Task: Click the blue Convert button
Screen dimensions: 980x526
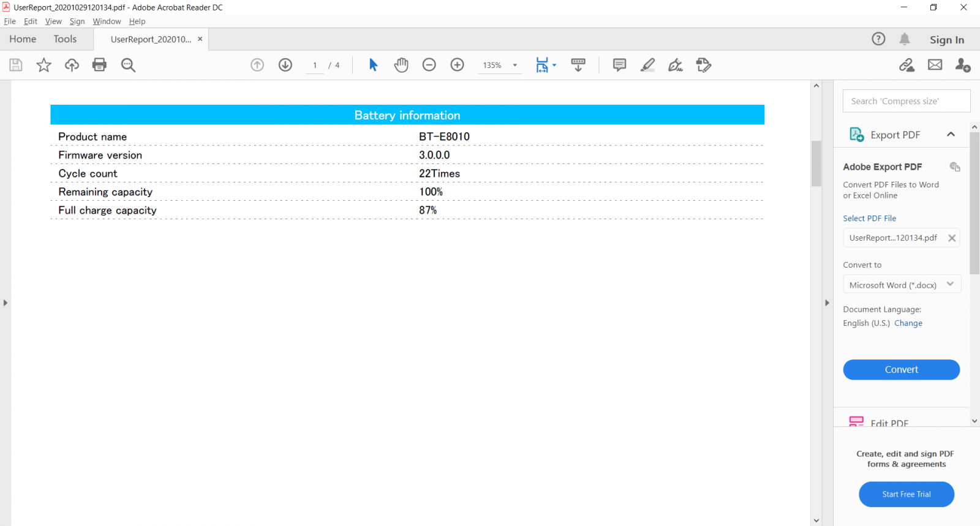Action: pyautogui.click(x=901, y=369)
